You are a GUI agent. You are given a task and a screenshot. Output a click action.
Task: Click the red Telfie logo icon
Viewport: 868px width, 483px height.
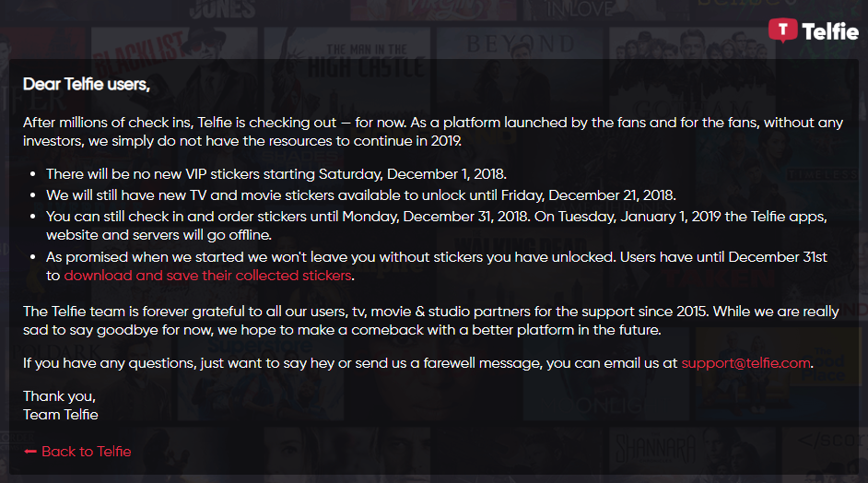click(782, 30)
